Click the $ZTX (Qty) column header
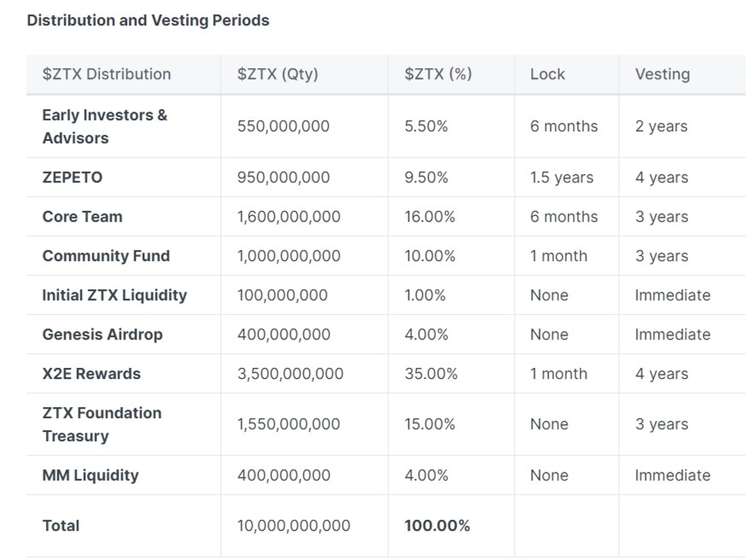 click(x=278, y=74)
